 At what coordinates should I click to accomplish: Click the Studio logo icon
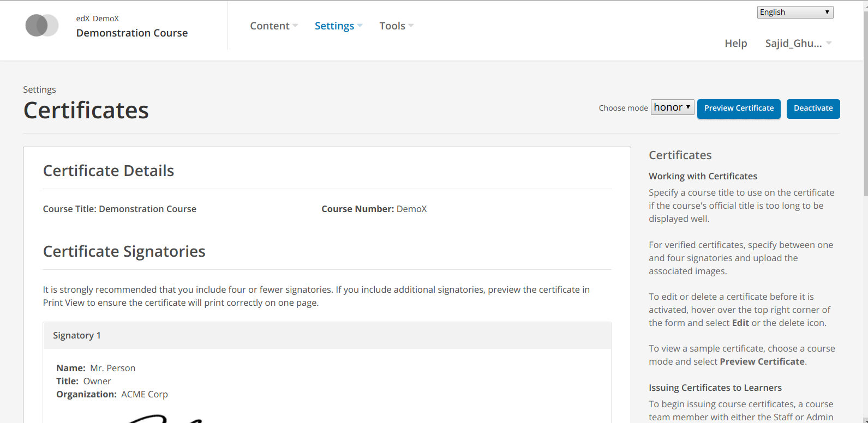click(x=42, y=26)
